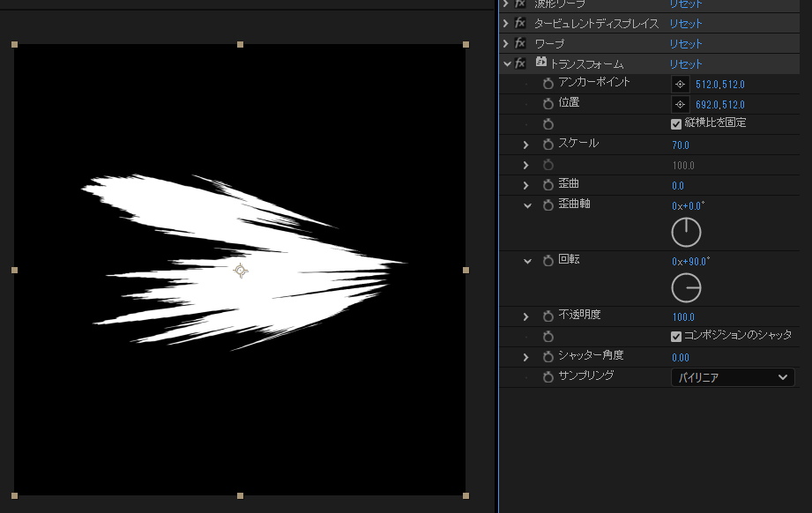Click the スケール stopwatch icon
The width and height of the screenshot is (812, 513).
[x=548, y=145]
